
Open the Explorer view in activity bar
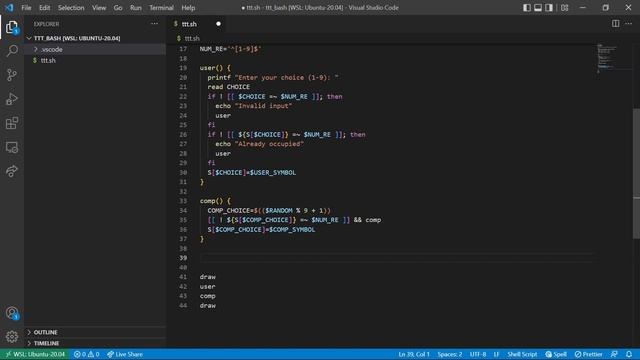coord(12,28)
